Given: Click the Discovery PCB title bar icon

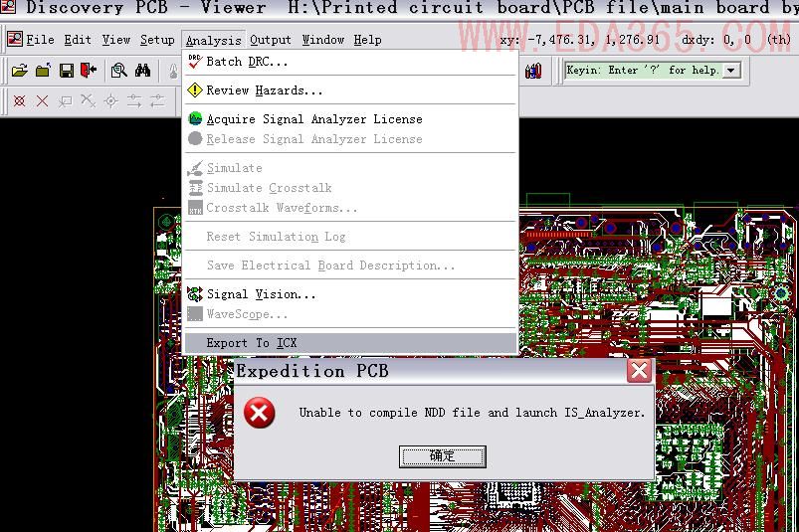Looking at the screenshot, I should [x=8, y=7].
